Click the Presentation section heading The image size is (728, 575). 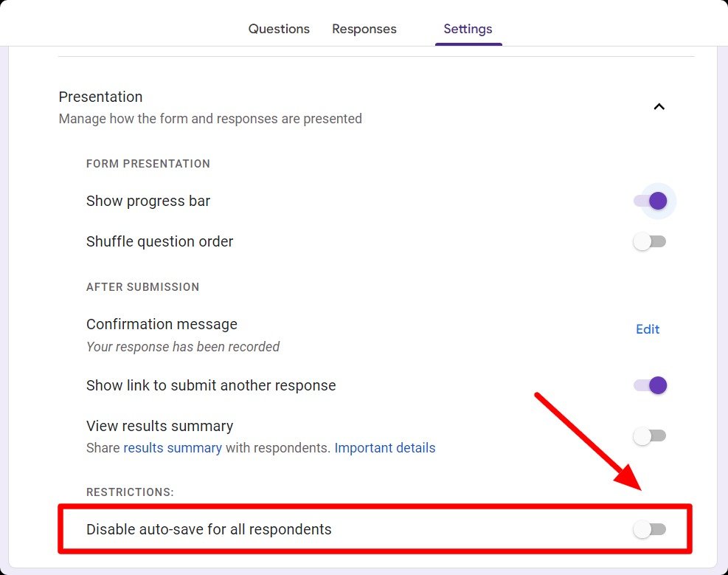click(x=100, y=97)
